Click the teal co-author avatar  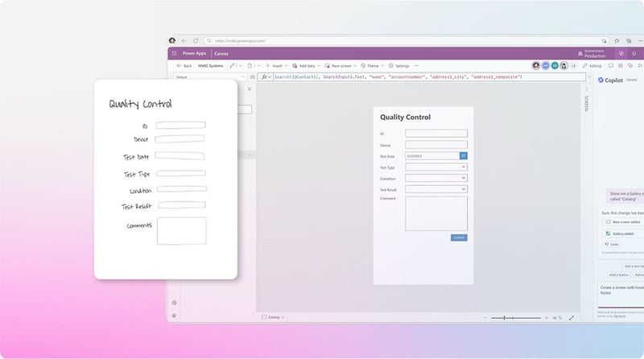point(555,66)
